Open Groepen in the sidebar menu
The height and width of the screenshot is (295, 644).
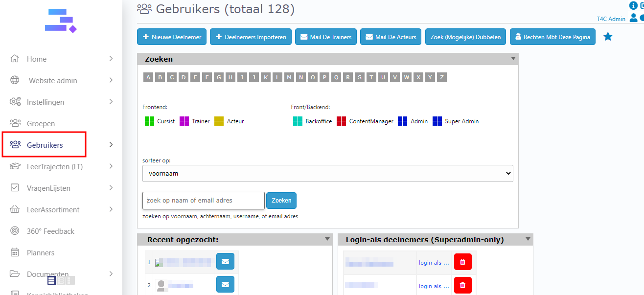click(41, 124)
